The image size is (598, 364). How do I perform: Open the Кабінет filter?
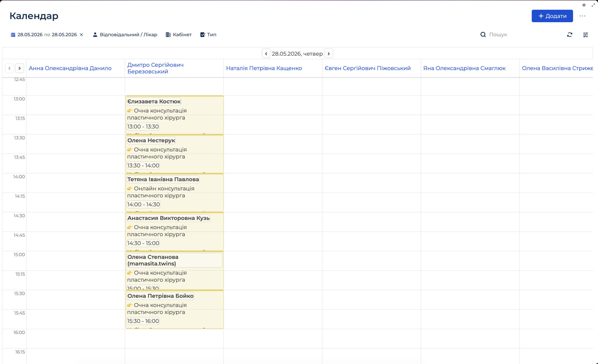(179, 35)
